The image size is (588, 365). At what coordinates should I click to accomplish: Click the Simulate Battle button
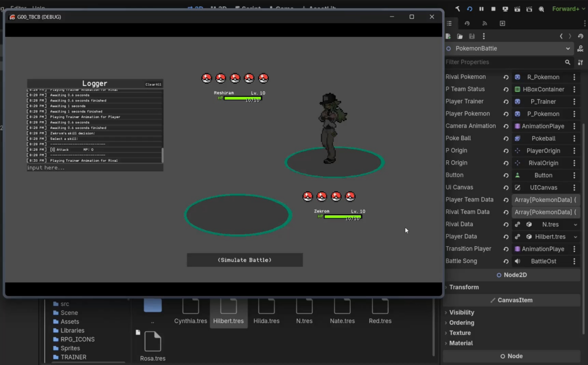tap(245, 259)
